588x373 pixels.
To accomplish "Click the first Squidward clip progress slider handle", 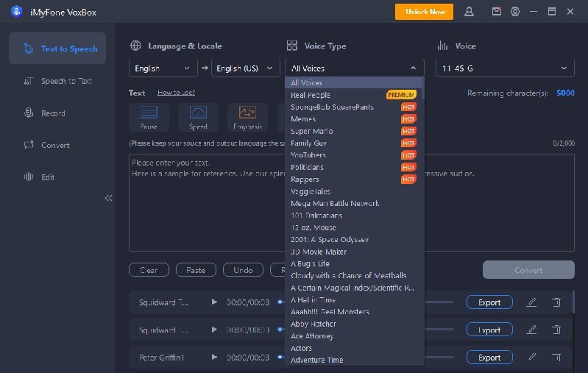I will [280, 302].
